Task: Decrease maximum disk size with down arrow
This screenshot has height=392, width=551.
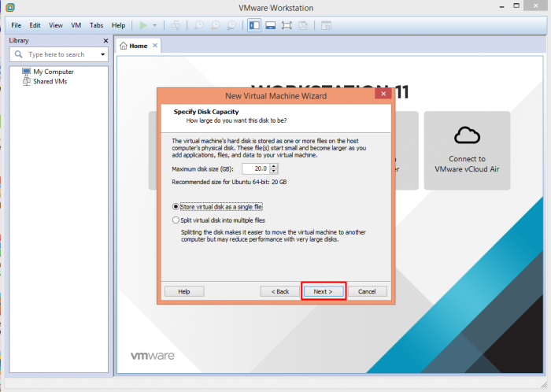Action: click(274, 171)
